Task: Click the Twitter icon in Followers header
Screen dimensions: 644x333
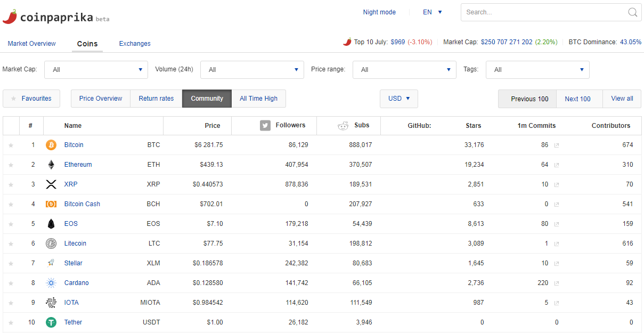Action: tap(265, 126)
